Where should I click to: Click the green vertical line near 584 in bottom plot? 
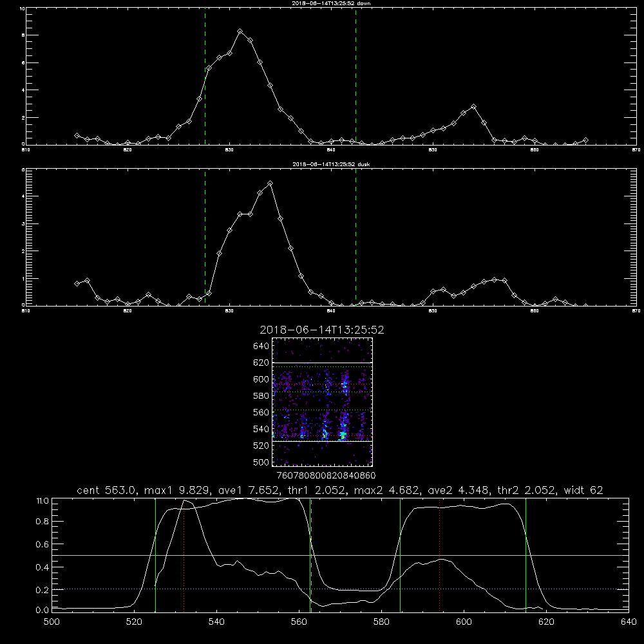(x=400, y=555)
